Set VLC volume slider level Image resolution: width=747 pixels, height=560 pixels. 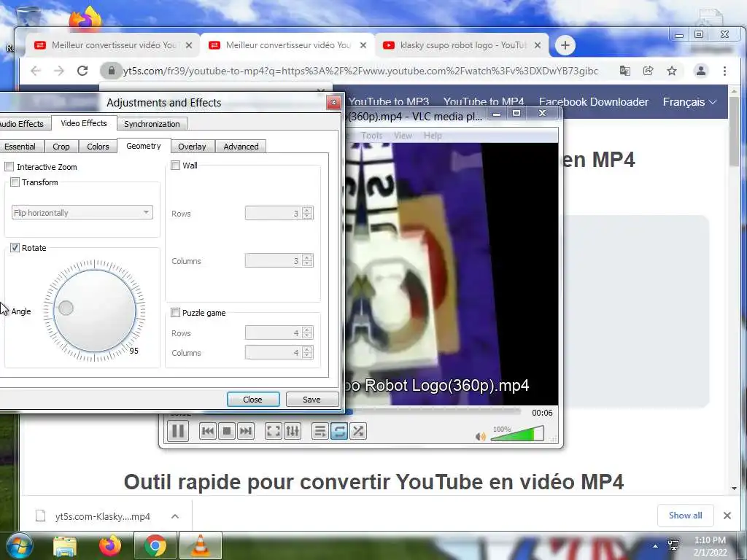tap(517, 434)
